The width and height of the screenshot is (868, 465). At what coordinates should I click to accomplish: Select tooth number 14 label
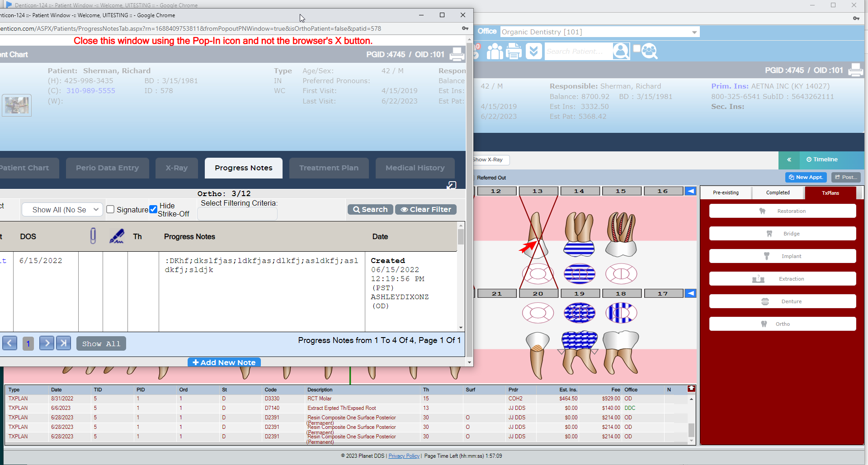[x=579, y=191]
